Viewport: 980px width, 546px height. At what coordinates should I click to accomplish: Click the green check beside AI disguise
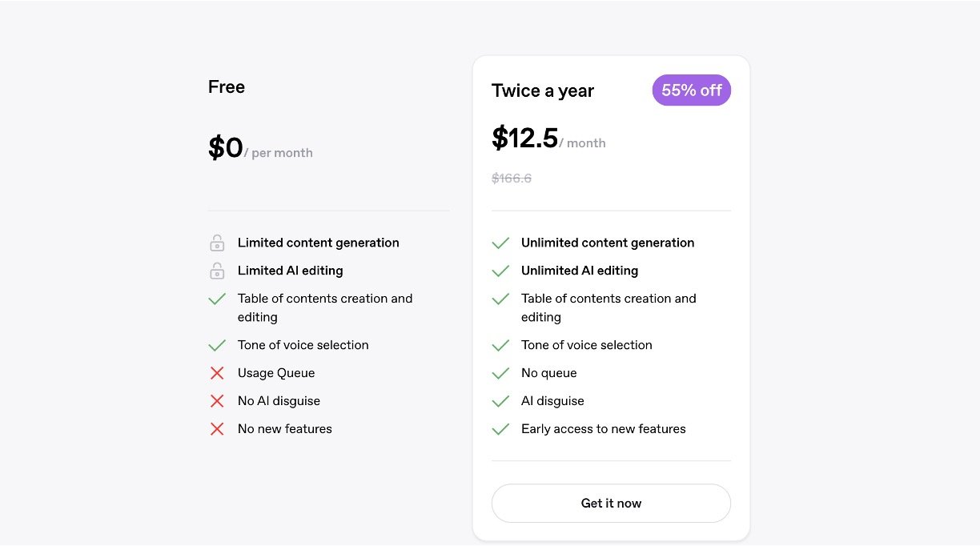coord(500,401)
